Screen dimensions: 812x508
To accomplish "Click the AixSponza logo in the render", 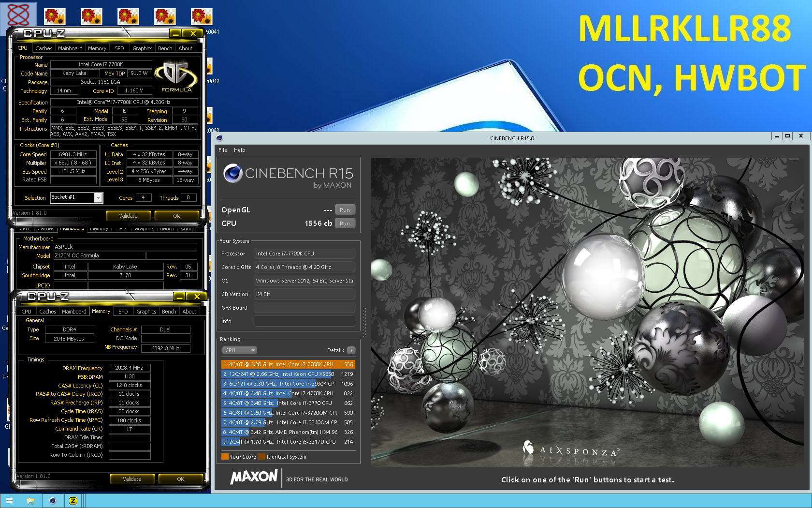I will (x=571, y=449).
